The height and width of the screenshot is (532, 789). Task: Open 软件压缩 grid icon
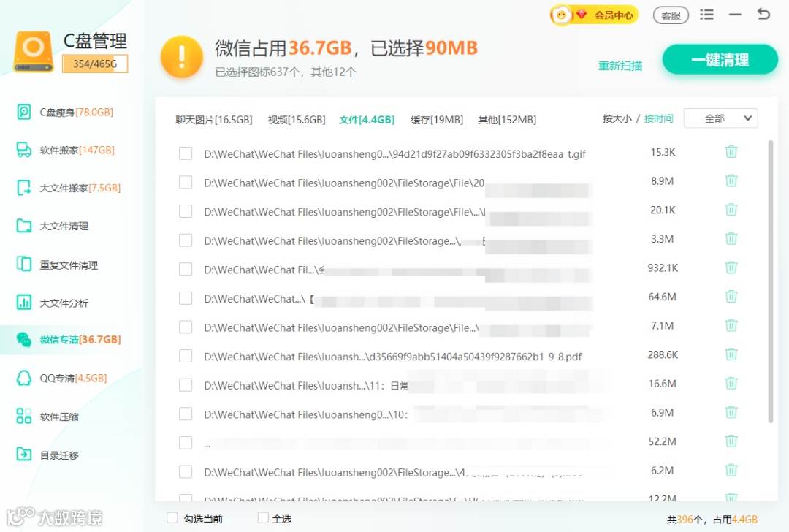[23, 417]
